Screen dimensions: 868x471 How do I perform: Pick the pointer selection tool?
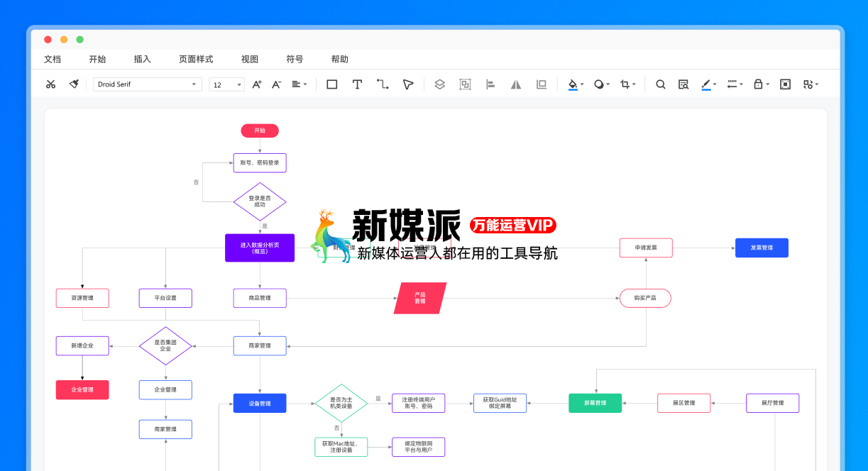point(408,84)
